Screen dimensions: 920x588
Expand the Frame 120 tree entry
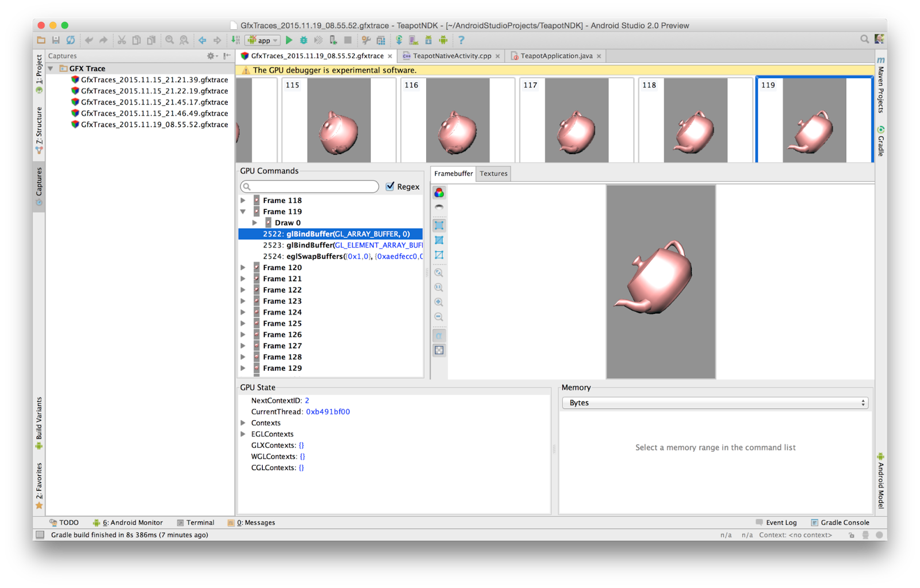(x=243, y=267)
